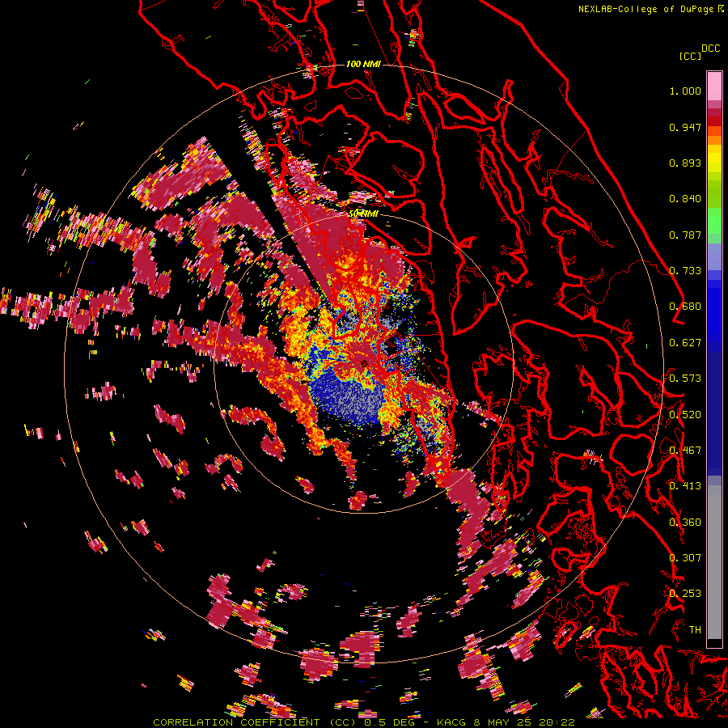Screen dimensions: 728x728
Task: Click the radar site marker at center
Action: click(x=363, y=363)
